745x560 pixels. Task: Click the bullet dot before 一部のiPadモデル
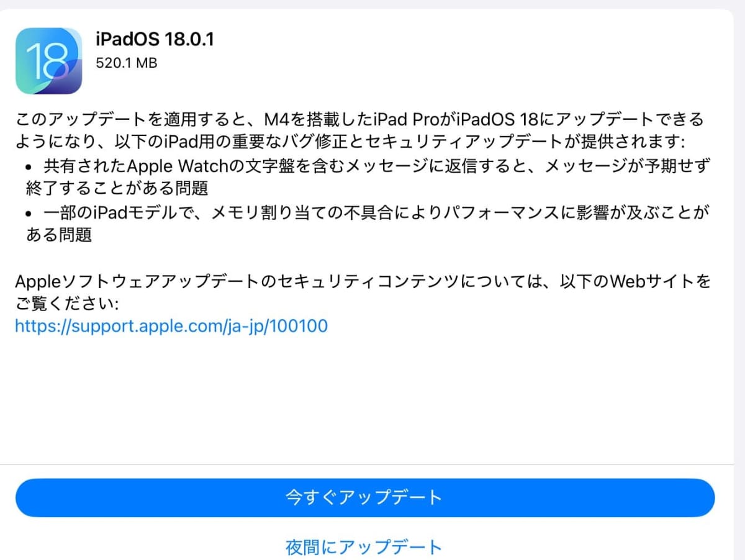(31, 214)
